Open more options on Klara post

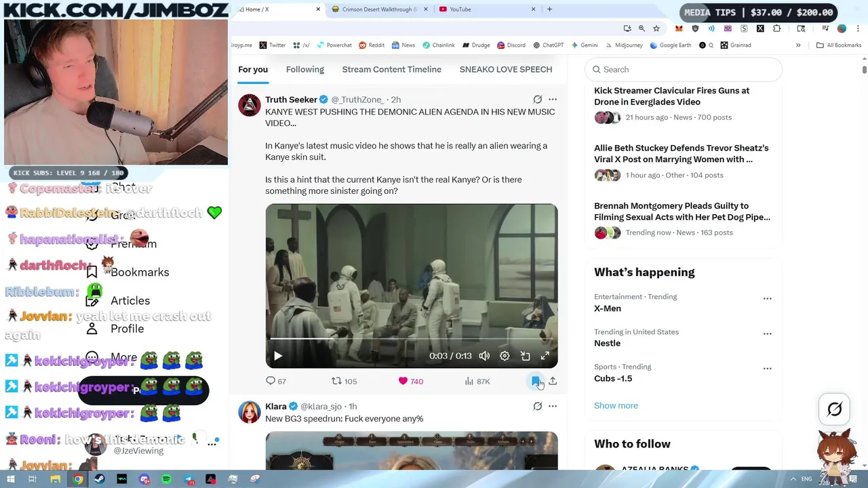(x=553, y=406)
